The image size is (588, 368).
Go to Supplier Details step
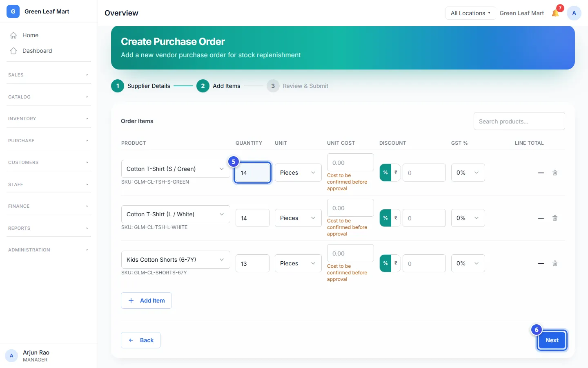point(140,86)
